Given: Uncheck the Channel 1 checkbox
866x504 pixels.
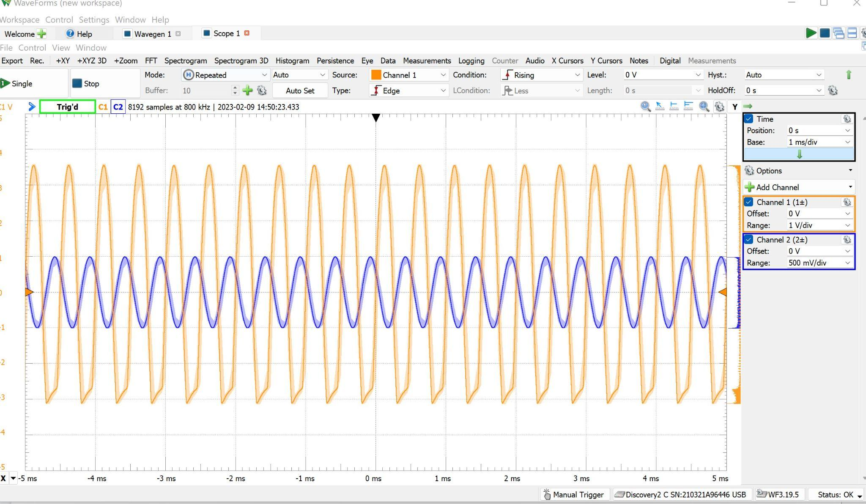Looking at the screenshot, I should (749, 202).
